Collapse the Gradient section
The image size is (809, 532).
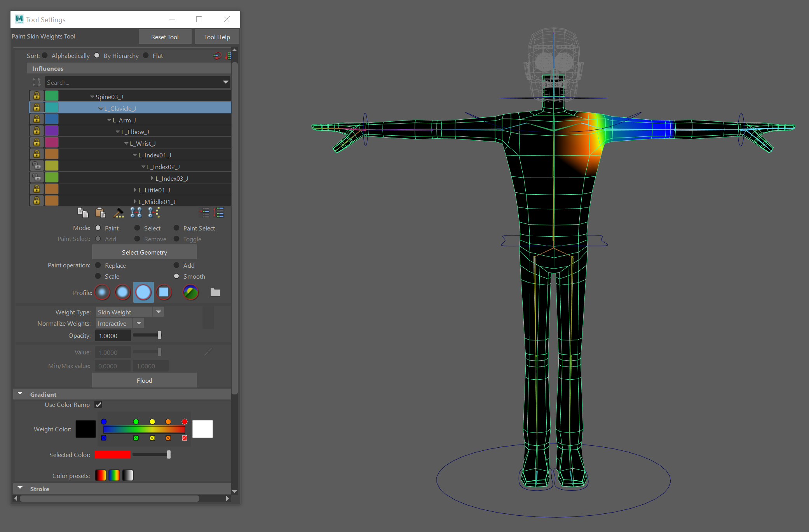20,394
